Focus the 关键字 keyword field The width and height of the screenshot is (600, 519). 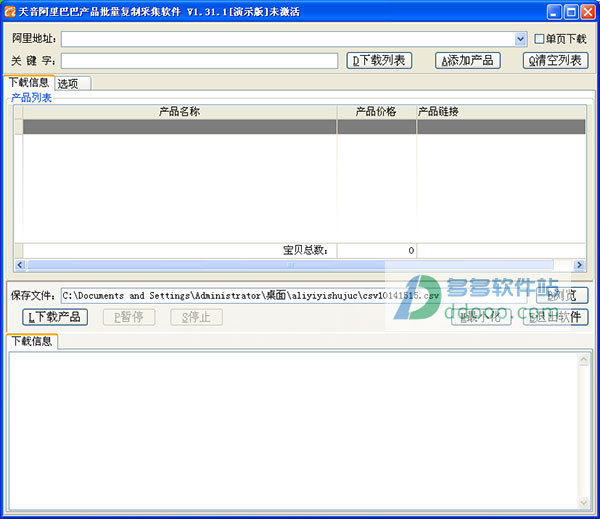pyautogui.click(x=199, y=61)
